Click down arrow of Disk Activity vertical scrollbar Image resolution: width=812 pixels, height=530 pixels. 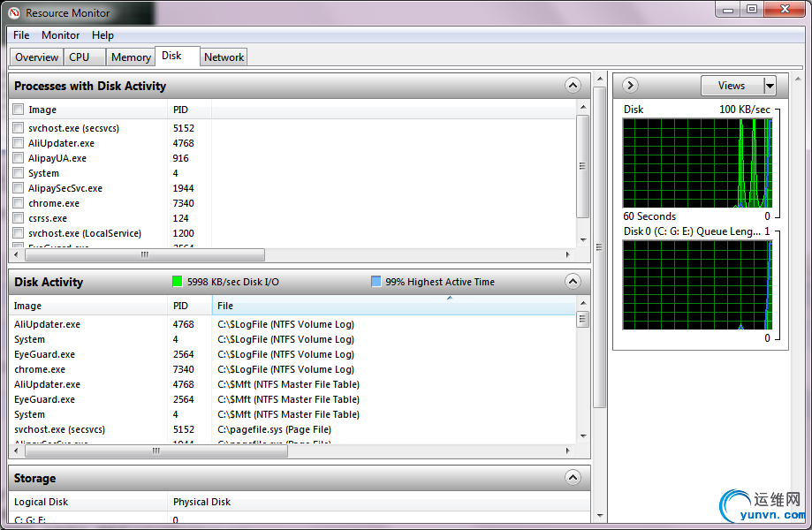pyautogui.click(x=583, y=435)
